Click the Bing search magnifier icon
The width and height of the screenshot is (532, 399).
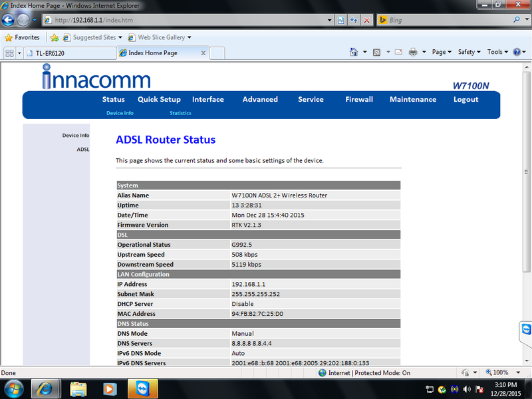517,20
